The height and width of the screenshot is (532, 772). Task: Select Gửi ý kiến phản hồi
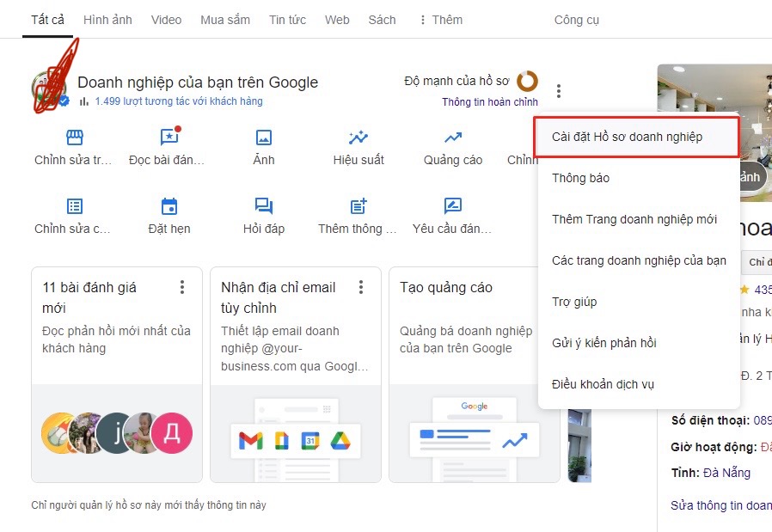tap(639, 343)
